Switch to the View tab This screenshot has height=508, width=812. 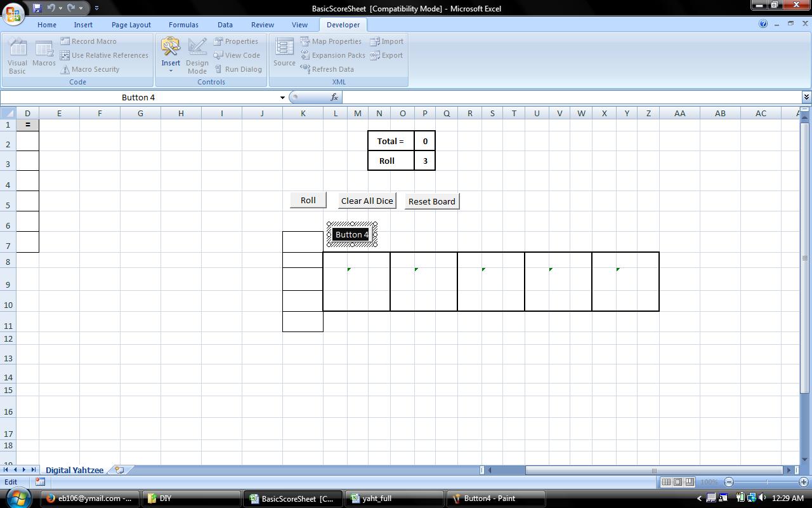tap(299, 25)
